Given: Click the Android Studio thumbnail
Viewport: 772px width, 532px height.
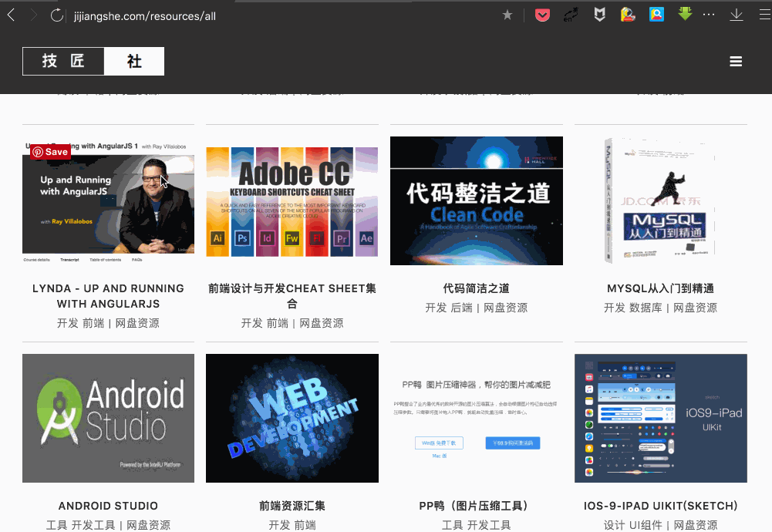Looking at the screenshot, I should point(108,418).
